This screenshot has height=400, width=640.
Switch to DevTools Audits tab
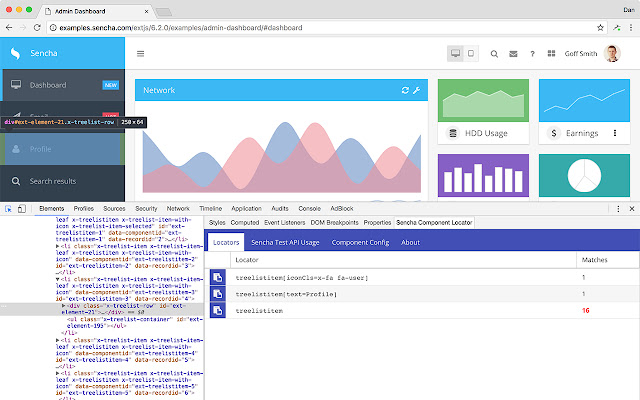(x=280, y=209)
